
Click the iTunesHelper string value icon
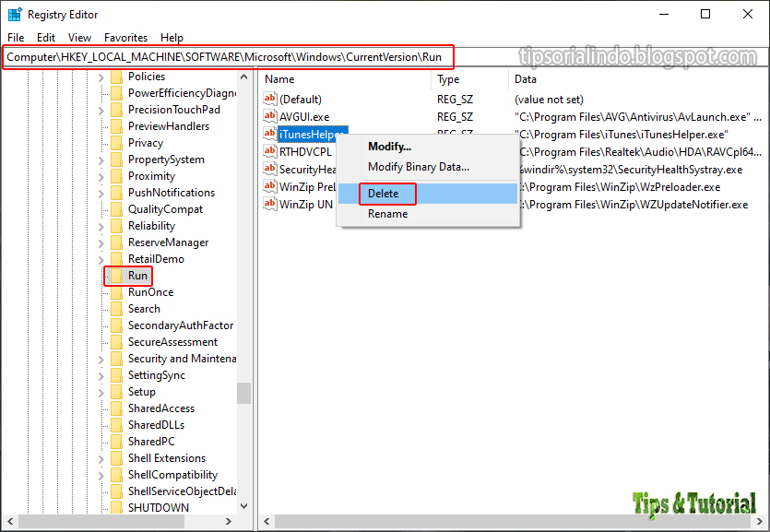pos(269,134)
